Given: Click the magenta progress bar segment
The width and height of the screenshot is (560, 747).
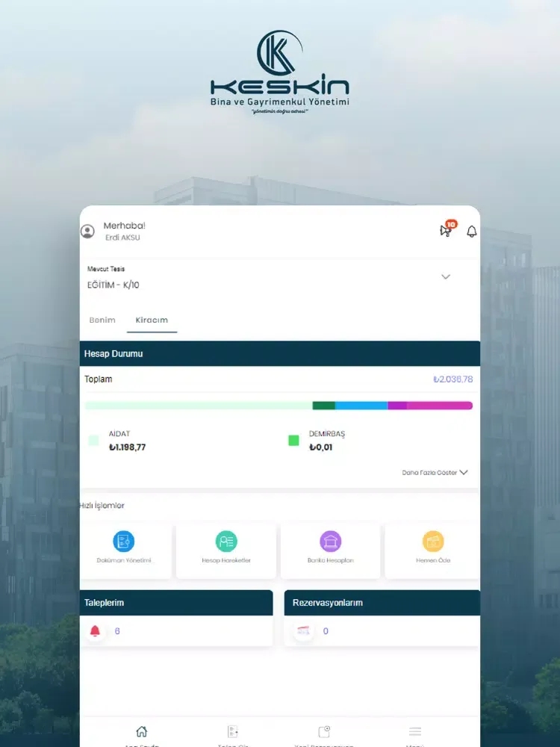Looking at the screenshot, I should [x=440, y=406].
